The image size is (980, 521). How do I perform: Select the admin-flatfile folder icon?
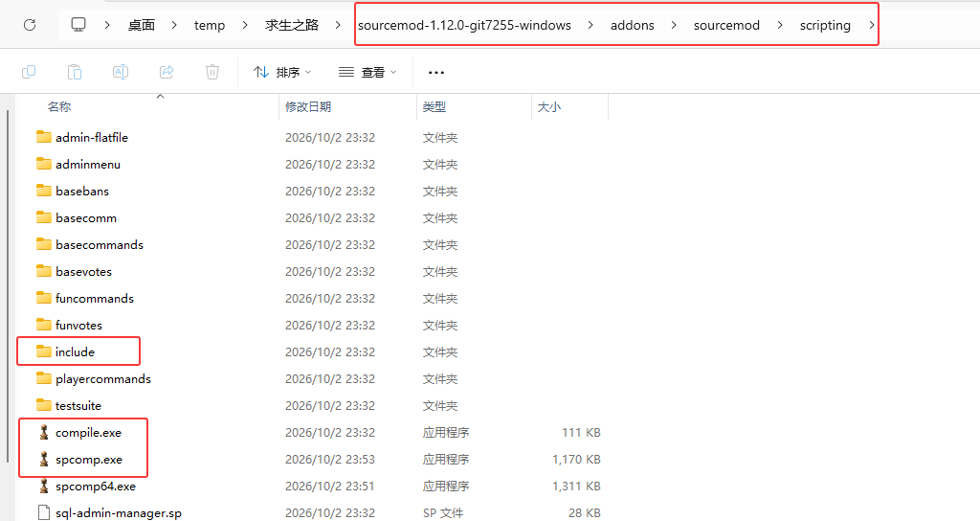point(44,137)
